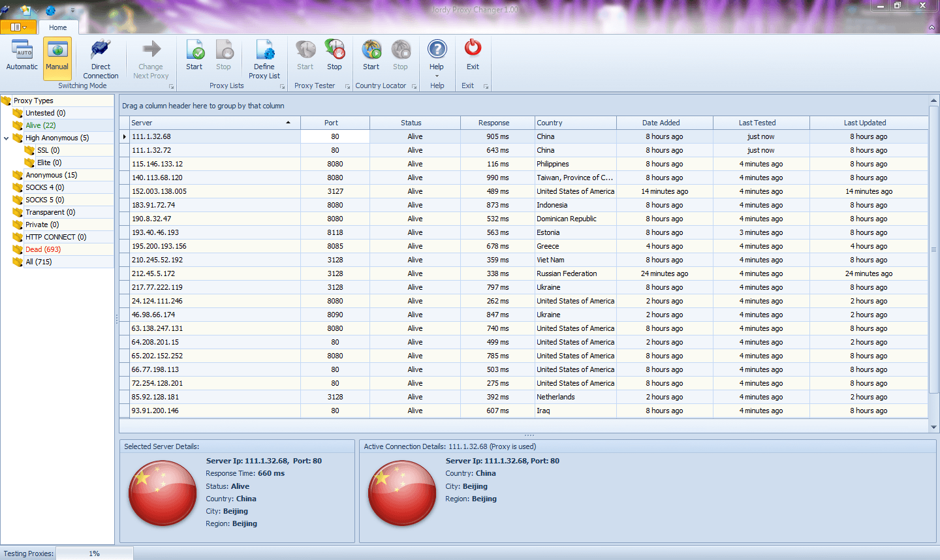The image size is (940, 560).
Task: Open the orange application menu button
Action: tap(18, 27)
